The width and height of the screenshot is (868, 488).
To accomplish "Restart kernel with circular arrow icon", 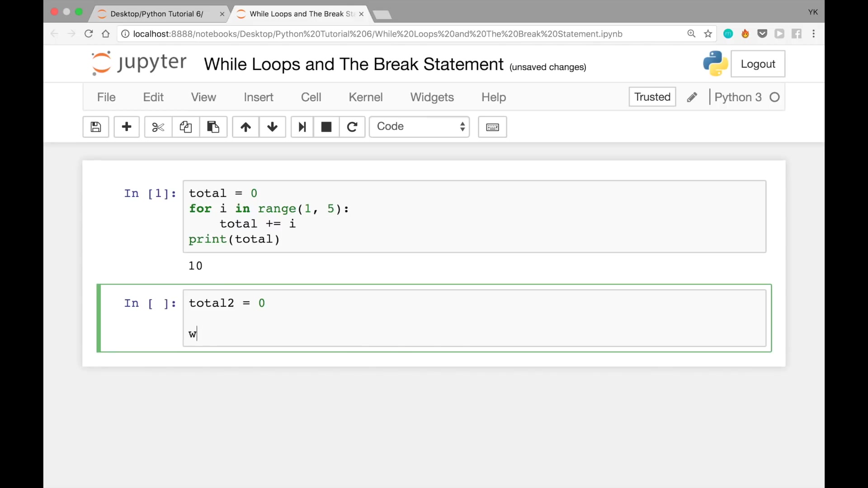I will click(x=352, y=127).
